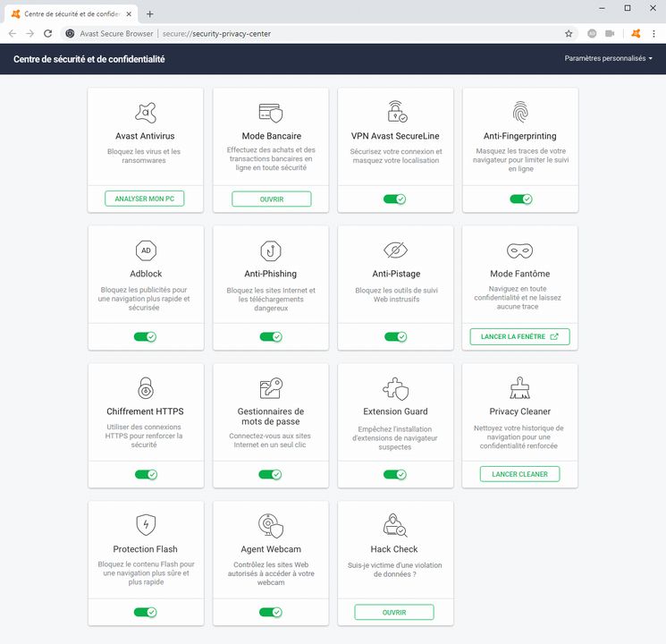Open a new tab with plus button

149,14
